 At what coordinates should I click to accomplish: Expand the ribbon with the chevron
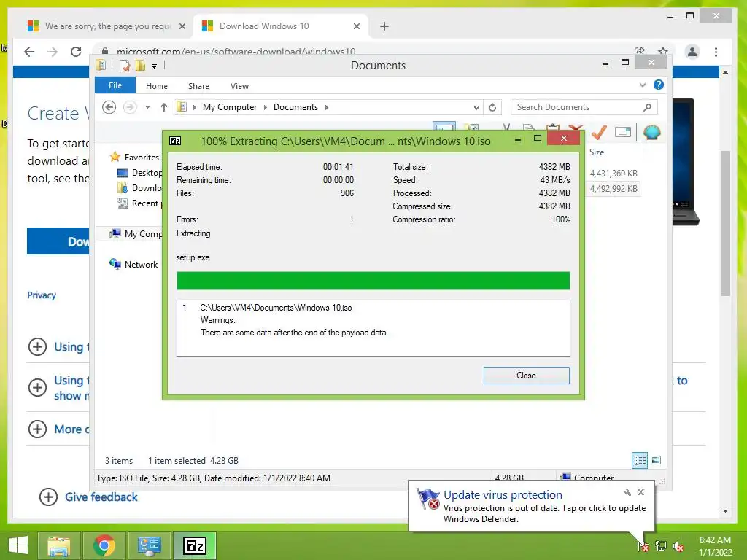click(642, 85)
